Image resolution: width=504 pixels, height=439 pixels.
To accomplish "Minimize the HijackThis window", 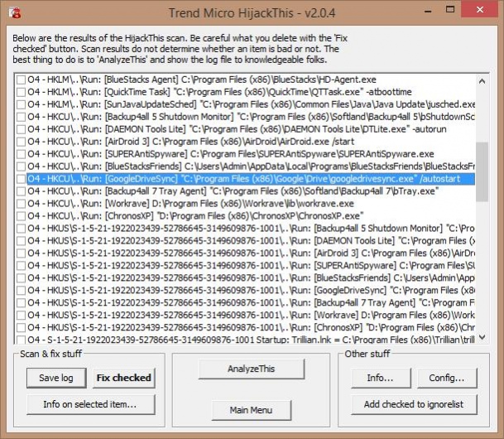I will (428, 11).
